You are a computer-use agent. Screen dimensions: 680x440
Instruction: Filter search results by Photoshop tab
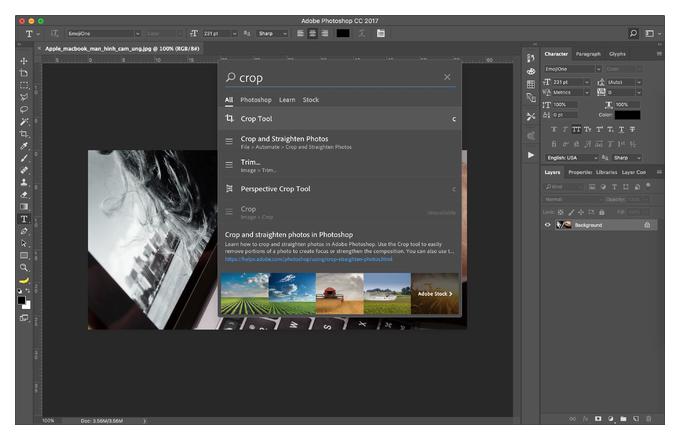[x=256, y=100]
